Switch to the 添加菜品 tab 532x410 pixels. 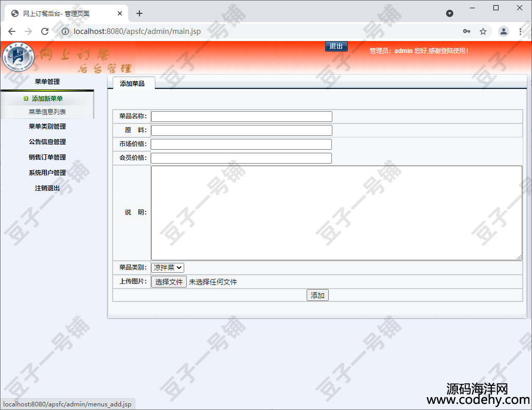coord(132,83)
